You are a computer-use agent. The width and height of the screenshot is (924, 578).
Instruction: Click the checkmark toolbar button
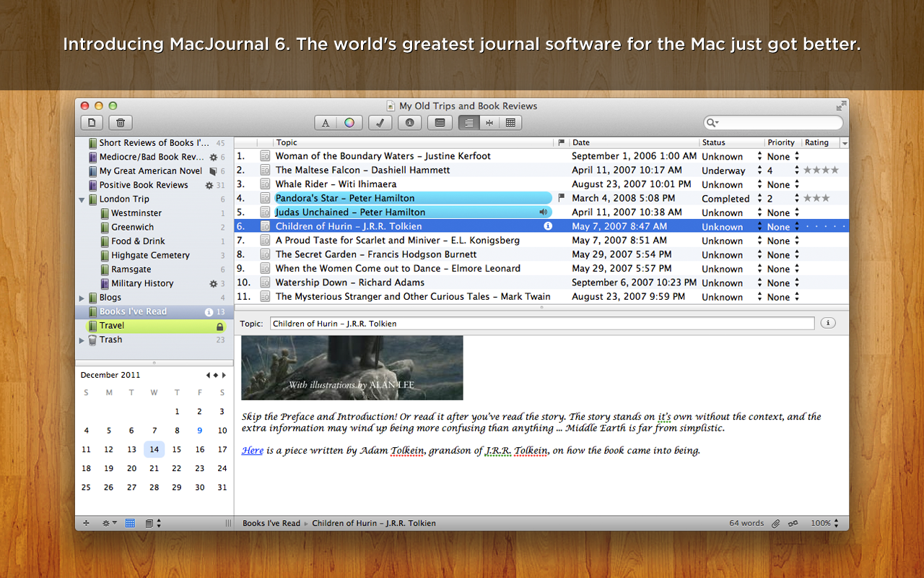tap(380, 123)
